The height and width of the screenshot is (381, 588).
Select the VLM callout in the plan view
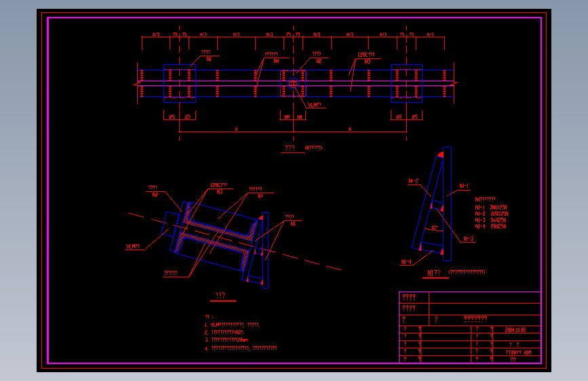click(314, 105)
